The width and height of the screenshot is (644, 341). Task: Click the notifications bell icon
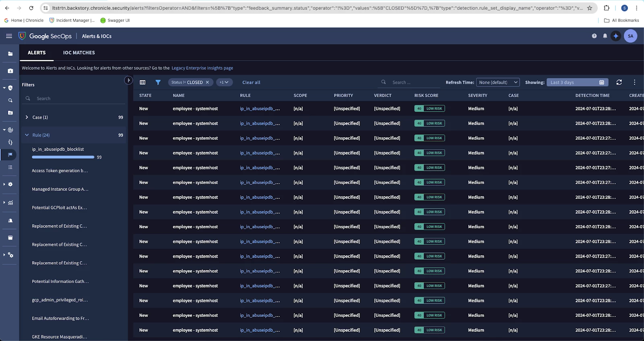click(605, 36)
